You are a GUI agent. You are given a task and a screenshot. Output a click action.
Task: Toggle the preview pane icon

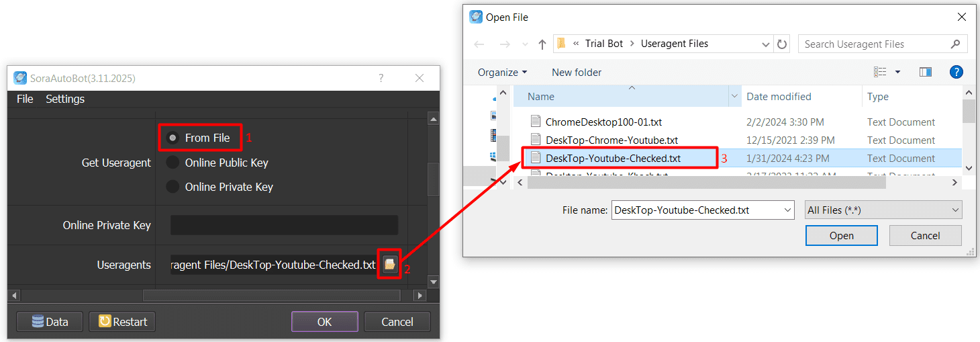(x=926, y=72)
